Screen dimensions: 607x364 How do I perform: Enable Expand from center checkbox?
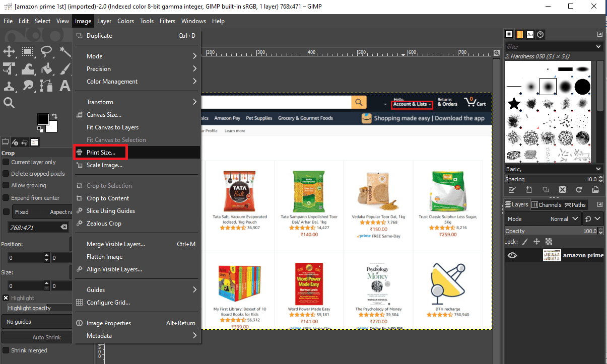click(x=6, y=198)
